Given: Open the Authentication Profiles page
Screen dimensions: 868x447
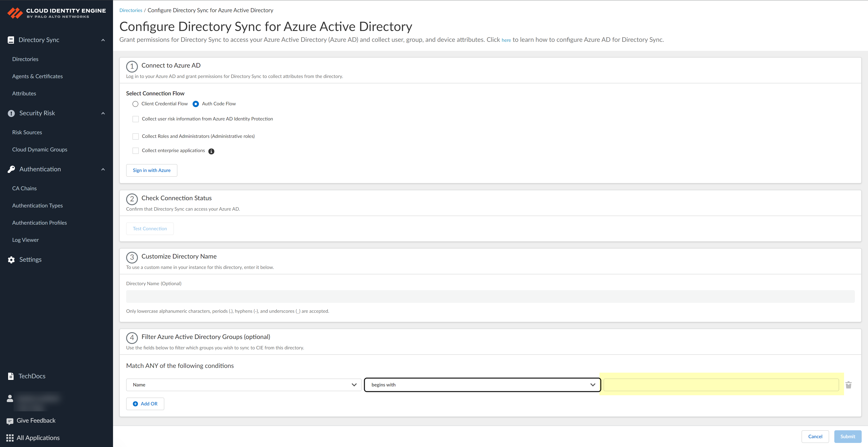Looking at the screenshot, I should tap(39, 222).
